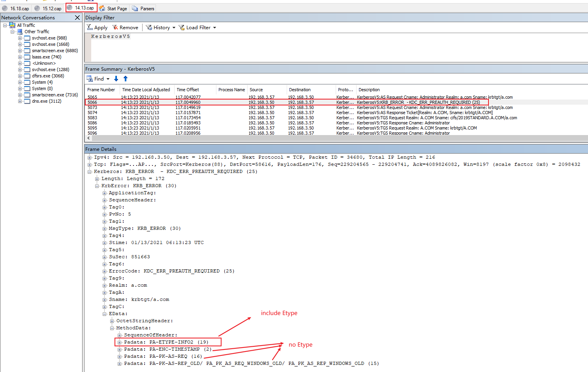Viewport: 588px width, 372px height.
Task: Expand the Realm: a.com field
Action: [105, 285]
